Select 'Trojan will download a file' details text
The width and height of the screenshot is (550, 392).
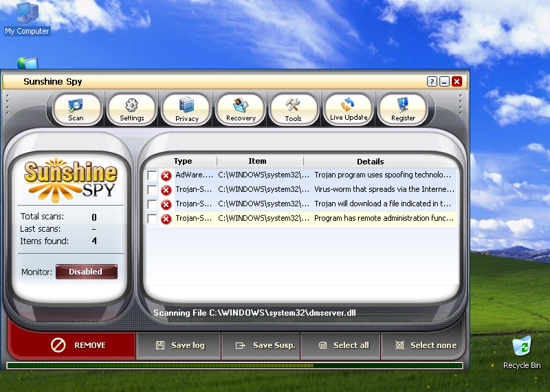pos(382,204)
